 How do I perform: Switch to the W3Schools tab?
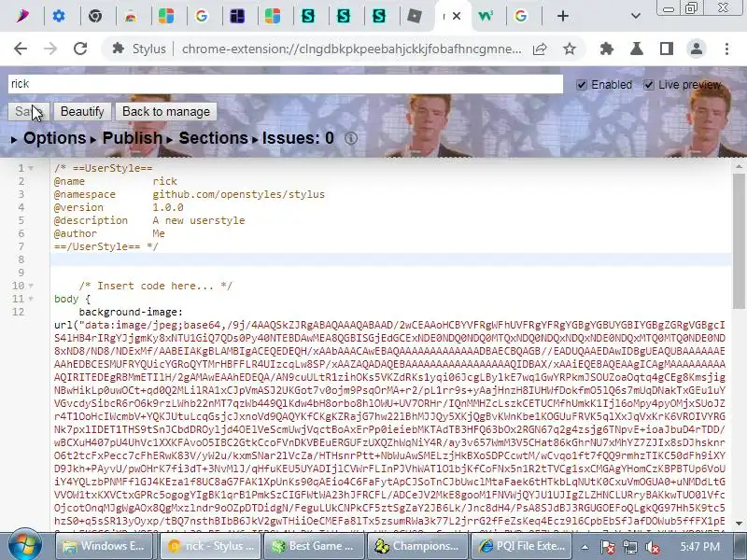(486, 16)
